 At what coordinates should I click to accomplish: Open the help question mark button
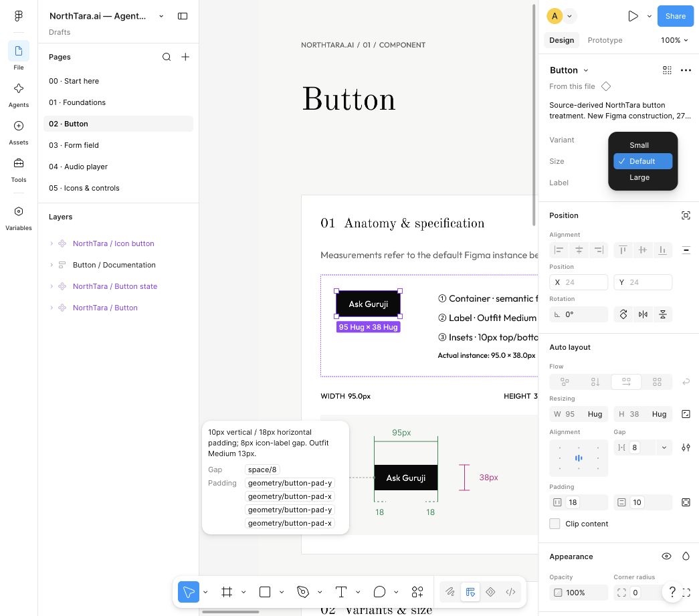(x=672, y=592)
